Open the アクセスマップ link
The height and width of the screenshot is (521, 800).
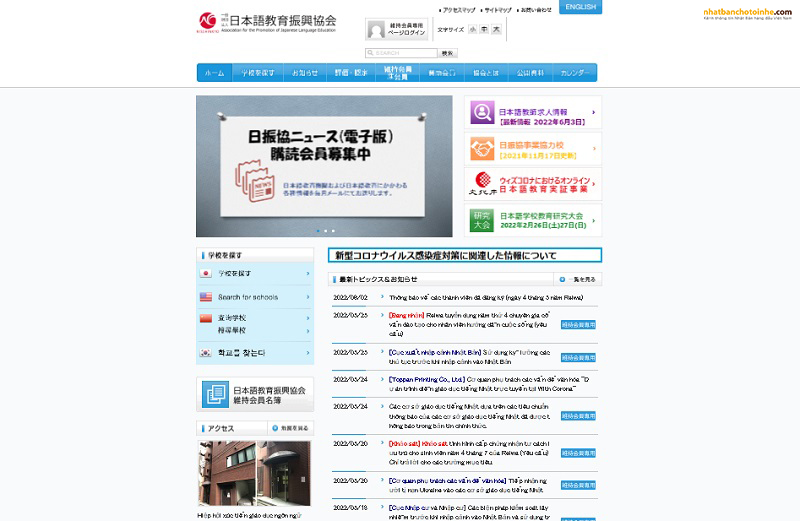(x=459, y=10)
